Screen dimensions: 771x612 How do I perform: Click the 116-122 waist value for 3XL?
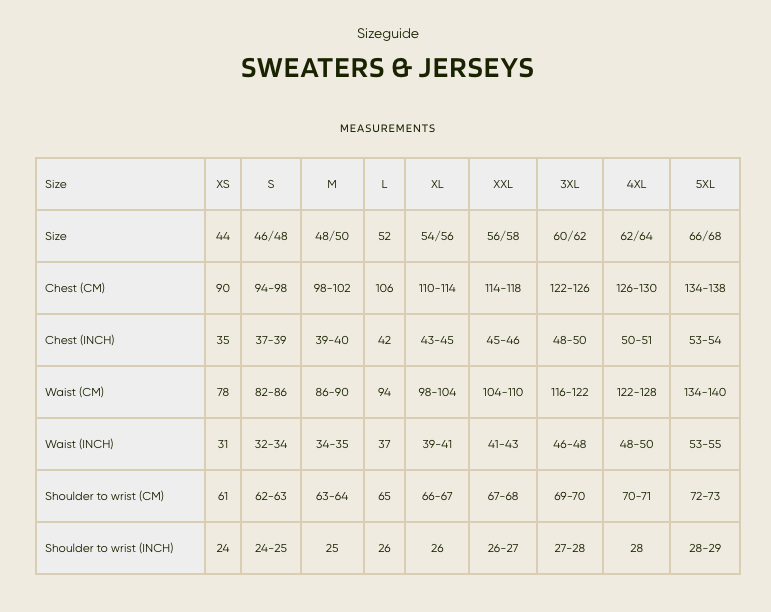tap(569, 392)
